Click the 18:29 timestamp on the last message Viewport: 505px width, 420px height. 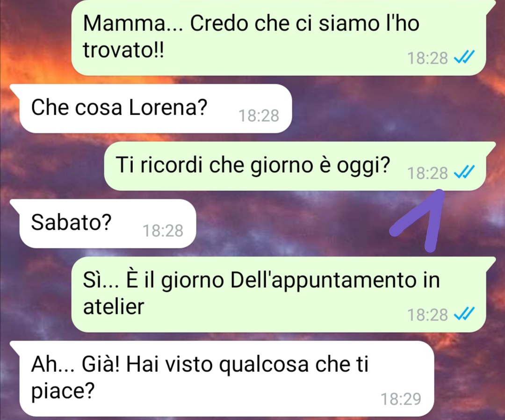[x=401, y=399]
